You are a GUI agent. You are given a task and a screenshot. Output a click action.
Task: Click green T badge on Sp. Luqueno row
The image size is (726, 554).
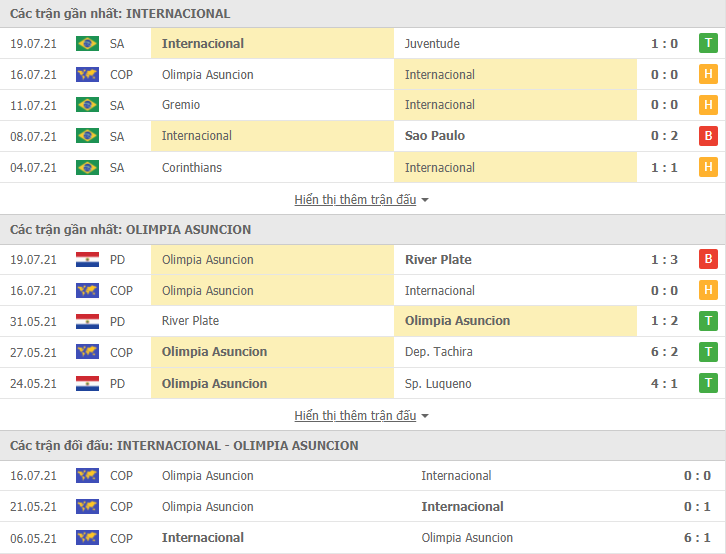708,383
